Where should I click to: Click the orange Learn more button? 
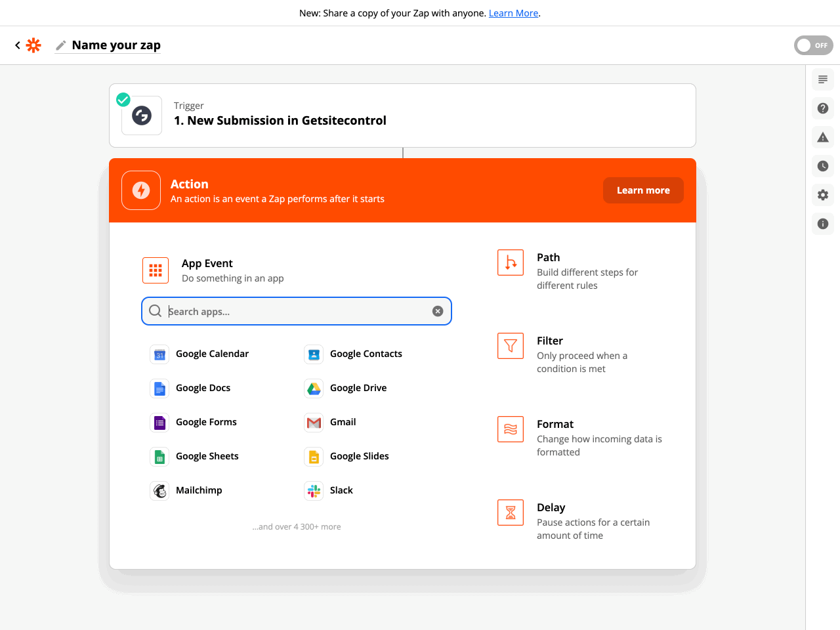[642, 190]
